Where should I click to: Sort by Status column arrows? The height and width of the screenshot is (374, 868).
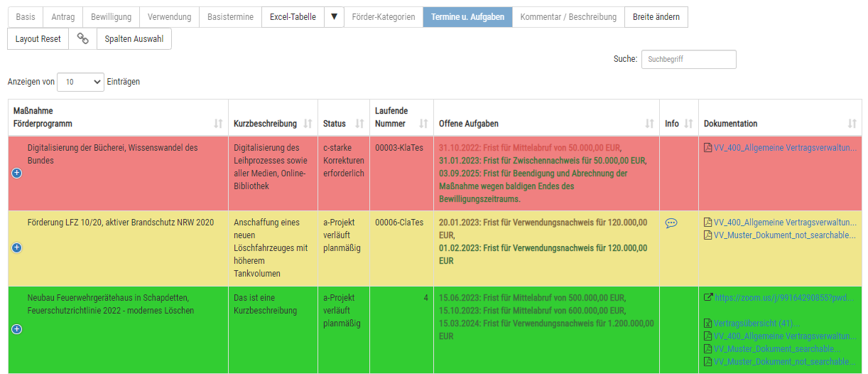click(x=359, y=124)
